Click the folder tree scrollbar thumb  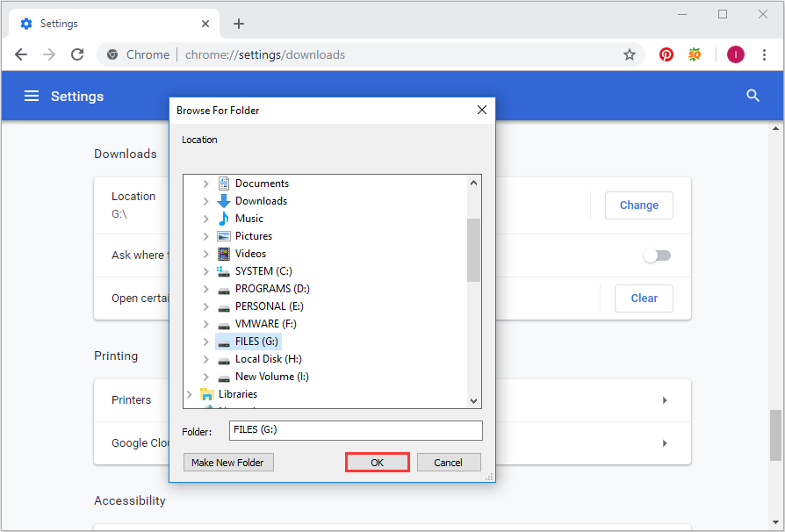click(473, 249)
